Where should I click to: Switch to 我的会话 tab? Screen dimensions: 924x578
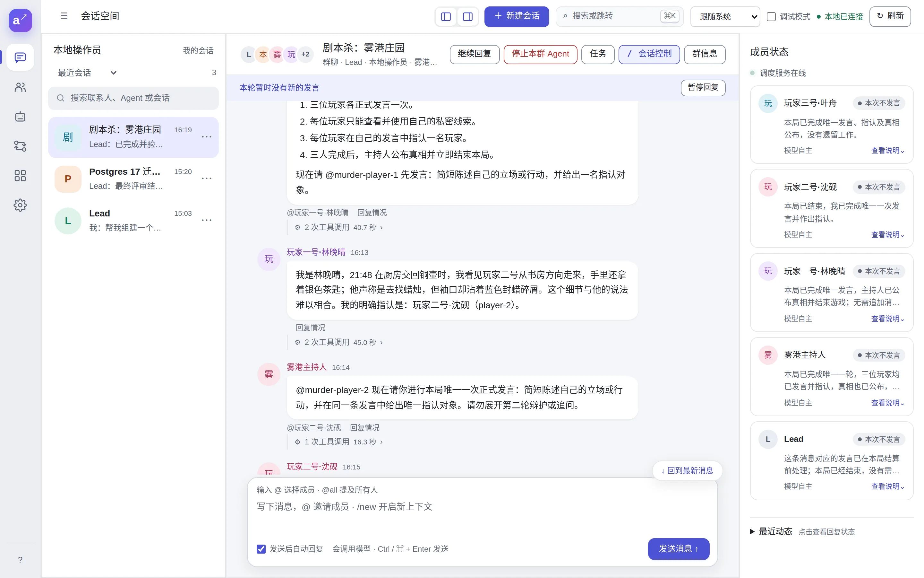click(198, 50)
